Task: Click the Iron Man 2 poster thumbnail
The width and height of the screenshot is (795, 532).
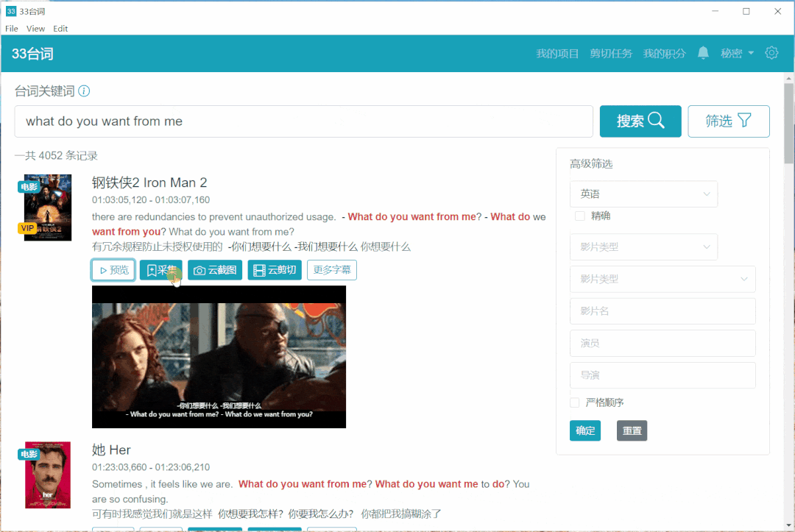Action: point(48,208)
